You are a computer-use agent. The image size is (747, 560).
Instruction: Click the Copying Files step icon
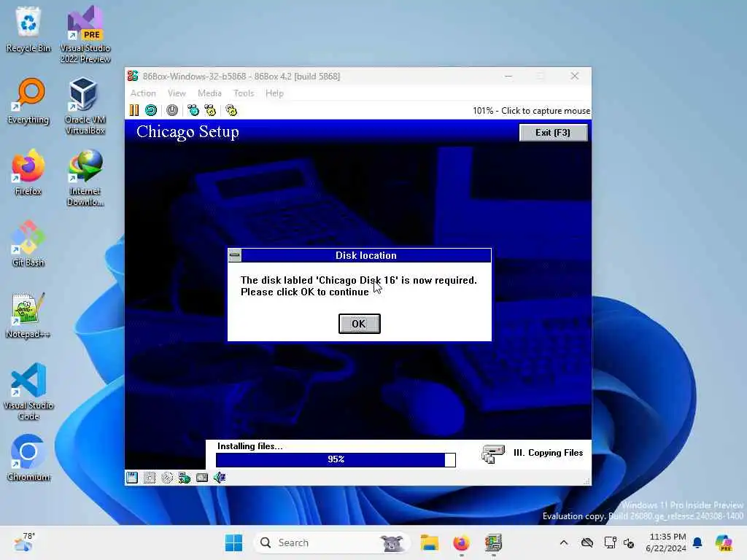coord(492,454)
